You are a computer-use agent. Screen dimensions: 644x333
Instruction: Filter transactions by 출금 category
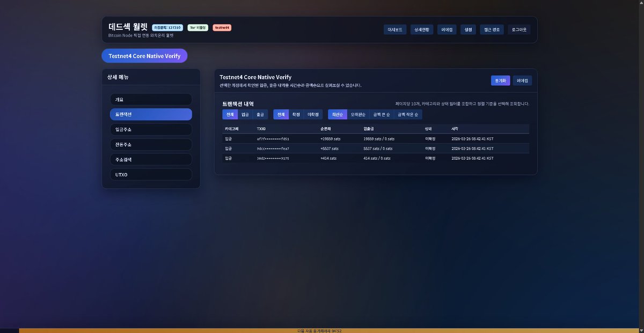pyautogui.click(x=260, y=115)
